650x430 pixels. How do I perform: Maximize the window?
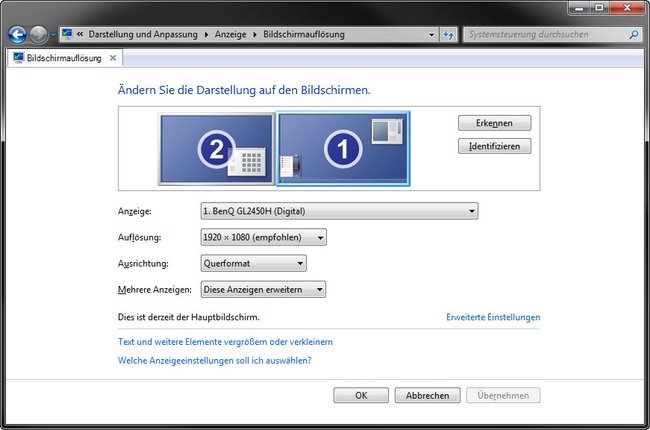[599, 8]
